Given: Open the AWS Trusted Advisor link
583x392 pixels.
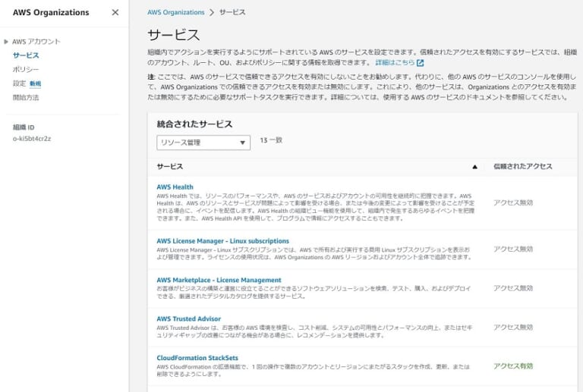Looking at the screenshot, I should point(188,319).
